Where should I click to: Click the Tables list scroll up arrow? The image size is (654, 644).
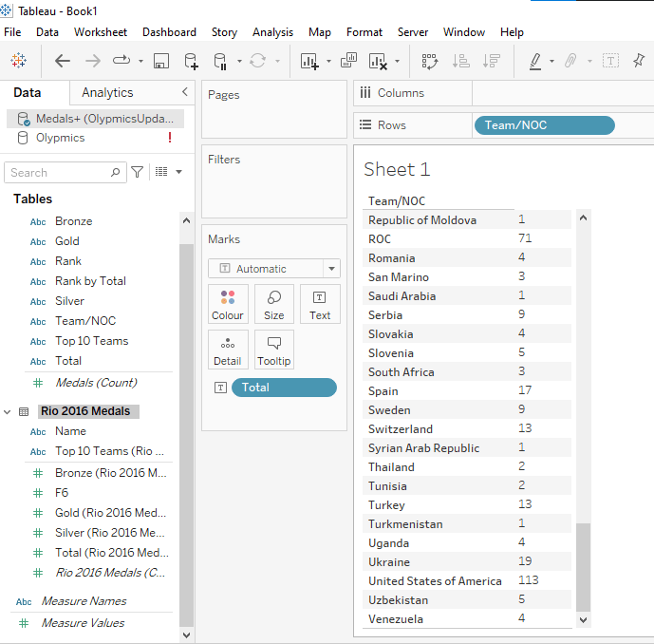tap(186, 220)
